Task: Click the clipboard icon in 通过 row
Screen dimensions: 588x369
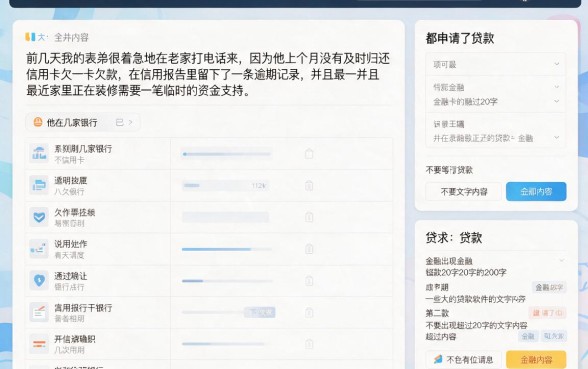Action: tap(309, 280)
